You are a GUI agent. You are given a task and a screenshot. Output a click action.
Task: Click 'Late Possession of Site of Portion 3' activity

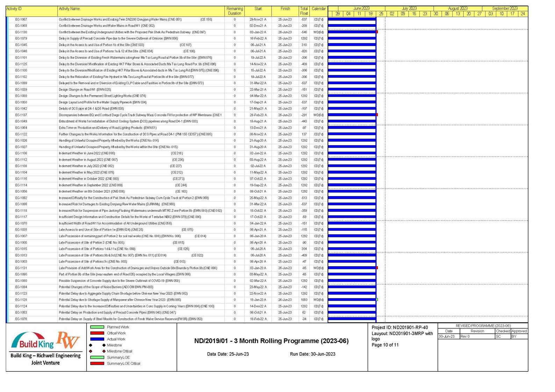click(x=91, y=243)
